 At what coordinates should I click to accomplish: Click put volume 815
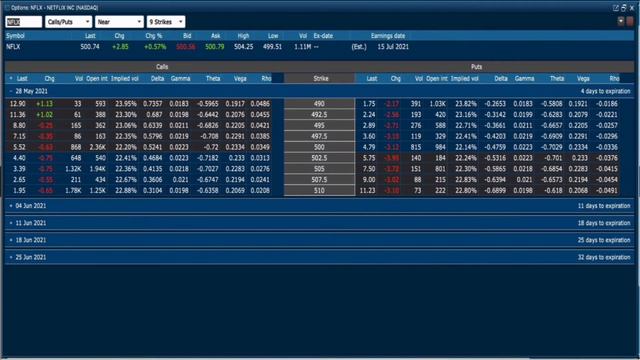tap(416, 147)
